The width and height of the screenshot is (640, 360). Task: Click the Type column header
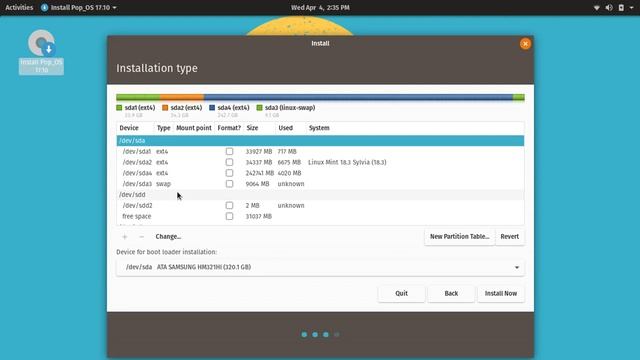coord(163,128)
